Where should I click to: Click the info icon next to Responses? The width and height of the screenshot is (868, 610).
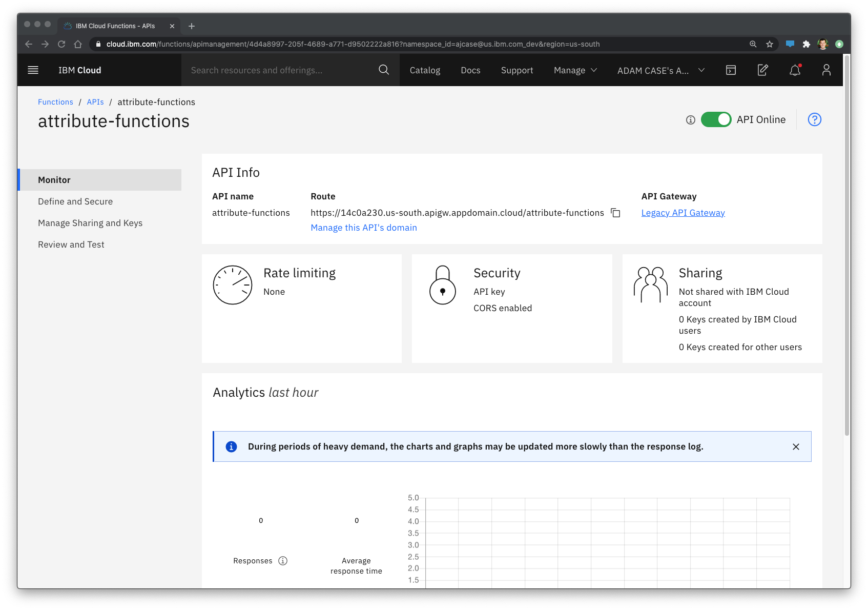point(283,561)
